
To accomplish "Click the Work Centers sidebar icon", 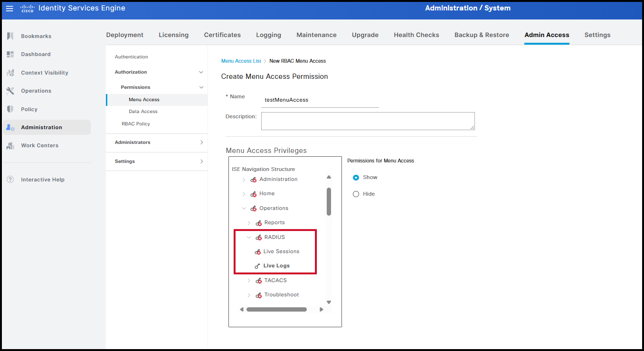I will 10,145.
